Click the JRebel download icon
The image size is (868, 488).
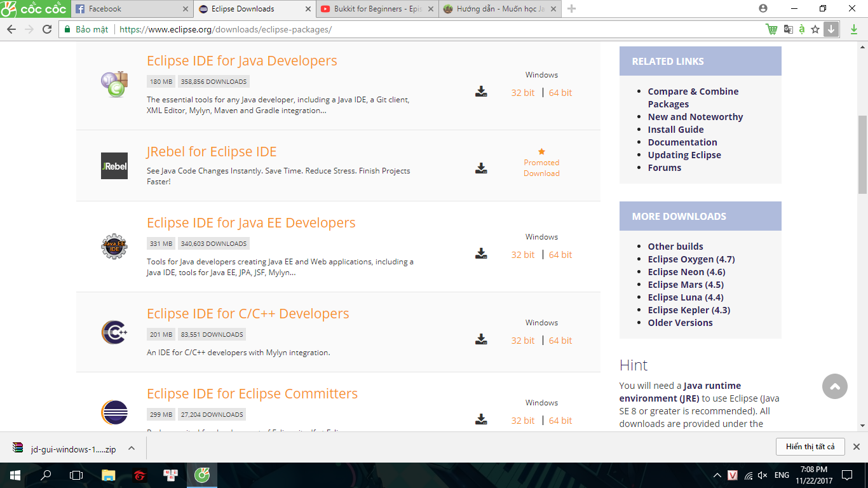[x=481, y=168]
